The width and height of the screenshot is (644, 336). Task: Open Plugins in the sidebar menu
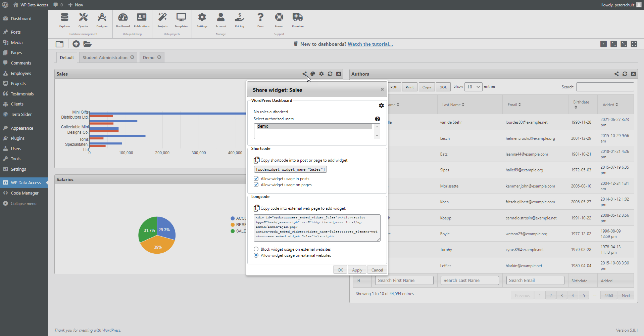pos(17,138)
